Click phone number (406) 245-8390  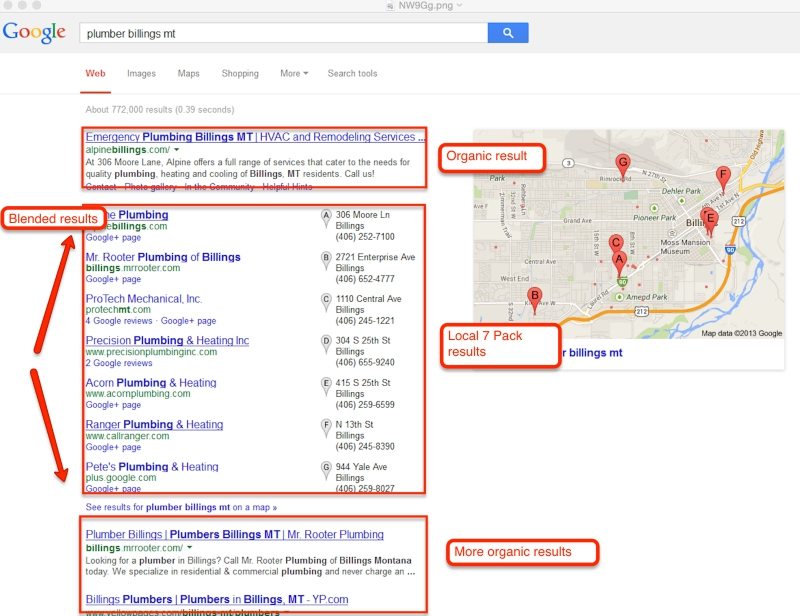coord(365,447)
